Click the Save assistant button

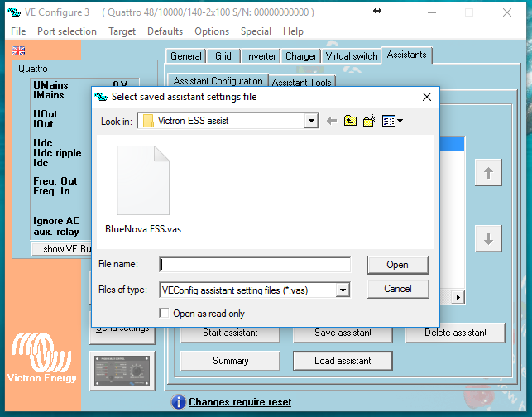click(x=343, y=333)
